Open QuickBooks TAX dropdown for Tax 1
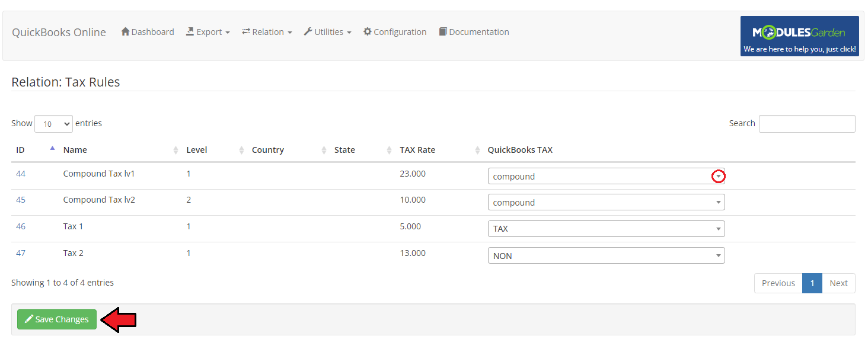 [x=606, y=229]
